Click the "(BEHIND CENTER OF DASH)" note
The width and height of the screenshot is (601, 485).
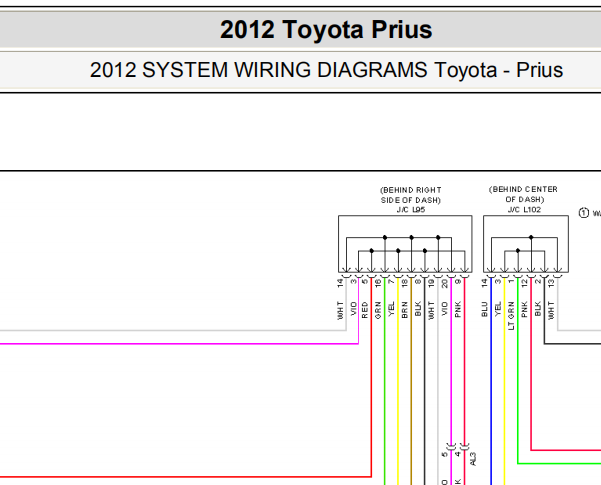pyautogui.click(x=523, y=194)
